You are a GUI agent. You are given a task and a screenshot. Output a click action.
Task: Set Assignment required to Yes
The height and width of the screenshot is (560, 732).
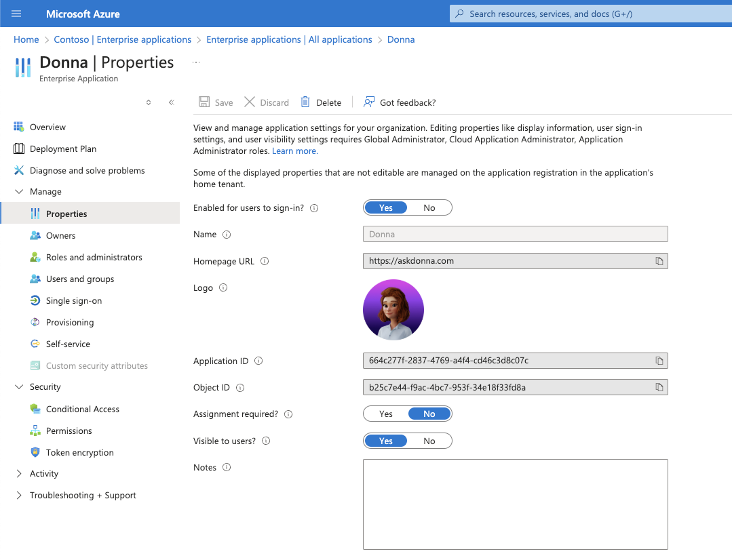pos(386,414)
